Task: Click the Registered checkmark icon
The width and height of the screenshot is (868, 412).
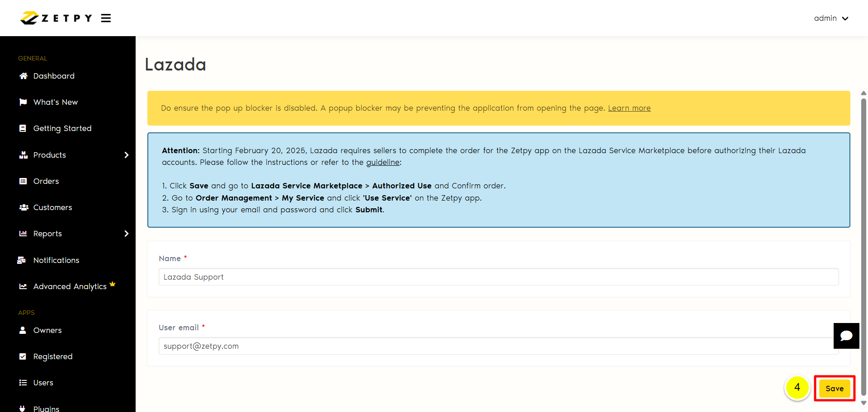Action: (23, 356)
